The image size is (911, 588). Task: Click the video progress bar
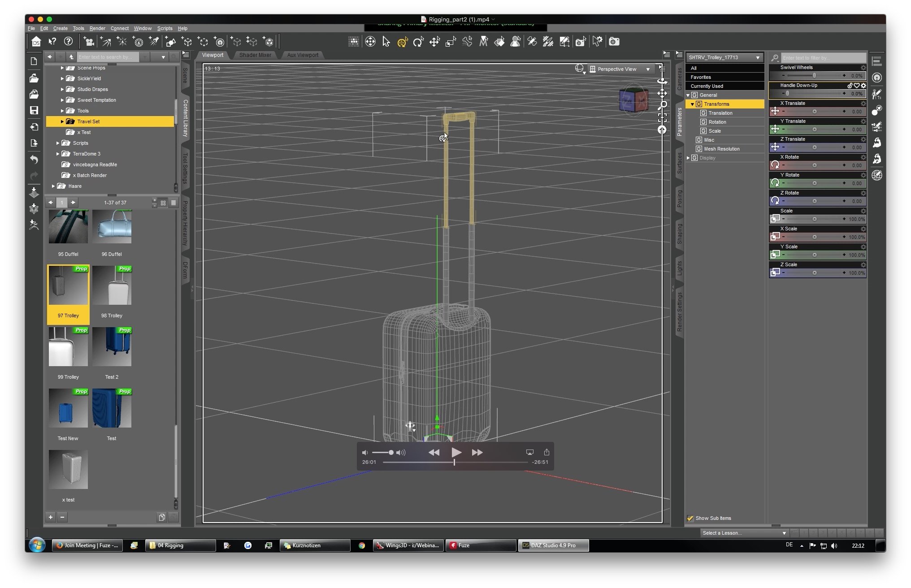tap(455, 462)
